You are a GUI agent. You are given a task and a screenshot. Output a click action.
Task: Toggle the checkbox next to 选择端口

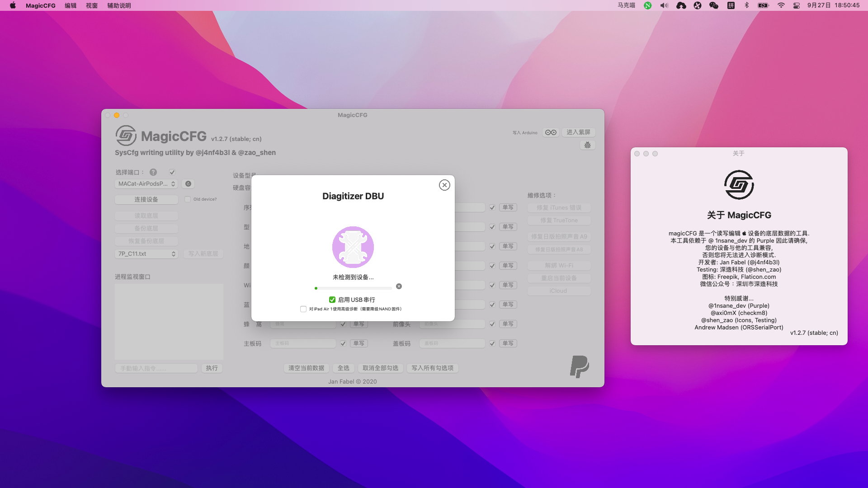click(172, 172)
